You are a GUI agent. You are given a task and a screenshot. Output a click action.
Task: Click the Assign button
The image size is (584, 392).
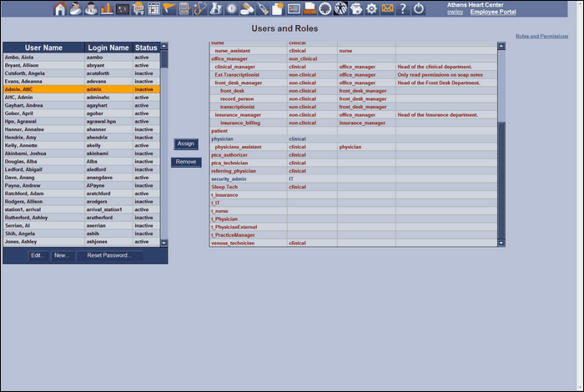click(185, 143)
